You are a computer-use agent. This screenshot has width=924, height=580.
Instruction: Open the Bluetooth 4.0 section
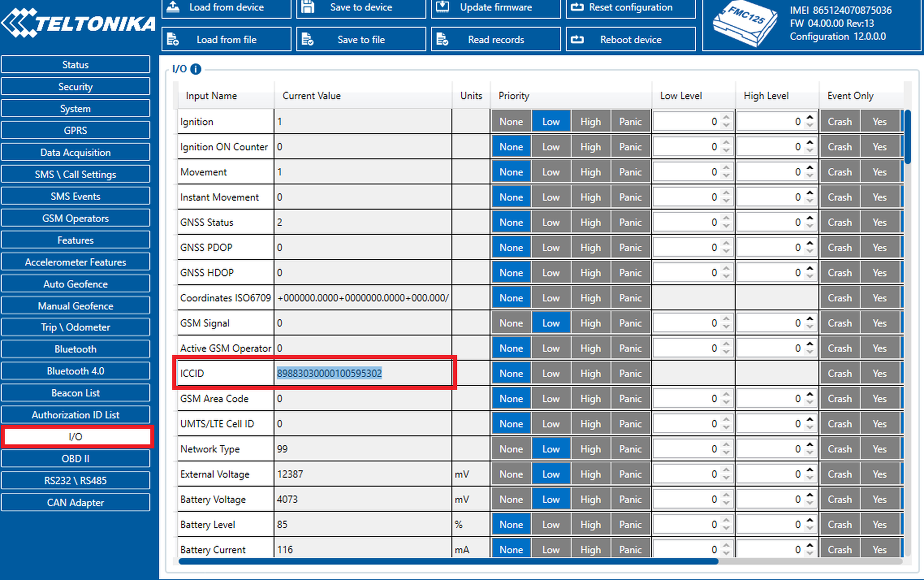click(76, 371)
